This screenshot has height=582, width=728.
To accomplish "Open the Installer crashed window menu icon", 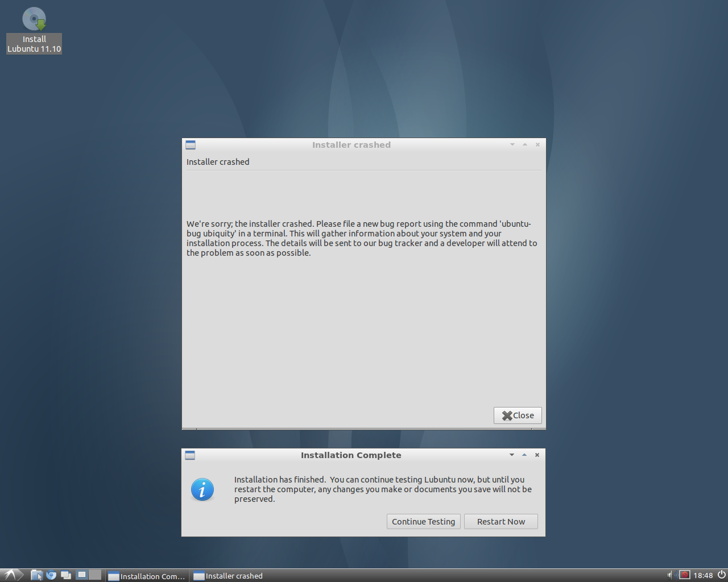I will coord(191,145).
